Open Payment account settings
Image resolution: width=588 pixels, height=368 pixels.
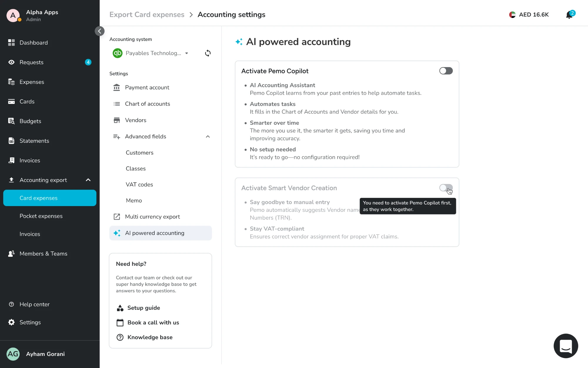coord(161,87)
